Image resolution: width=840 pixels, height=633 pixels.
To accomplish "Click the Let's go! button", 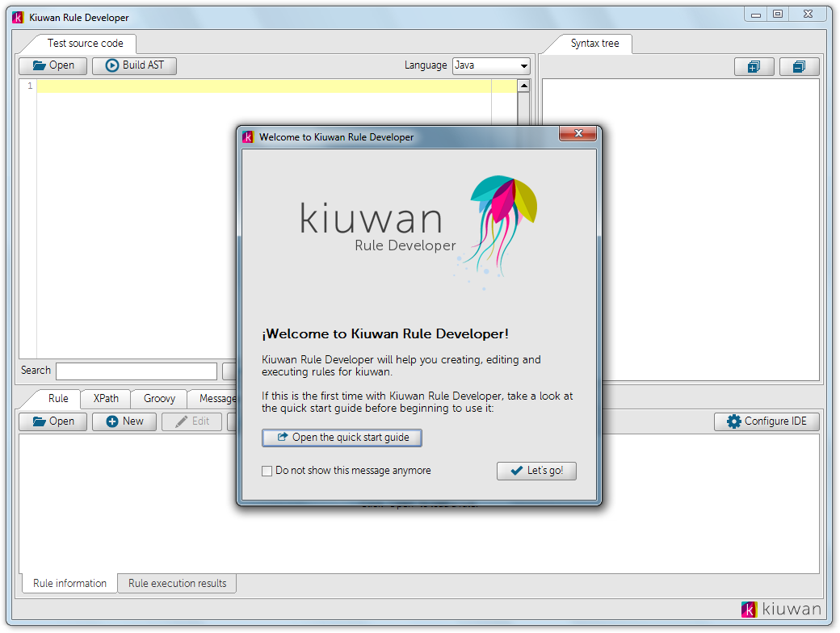I will coord(536,471).
